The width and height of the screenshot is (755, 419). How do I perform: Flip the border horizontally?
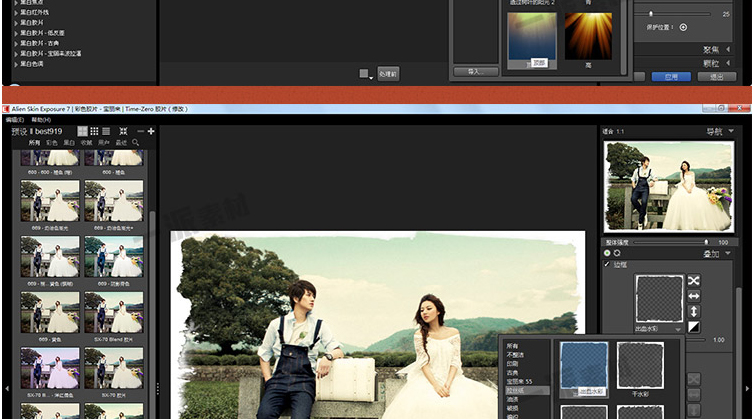coord(693,296)
